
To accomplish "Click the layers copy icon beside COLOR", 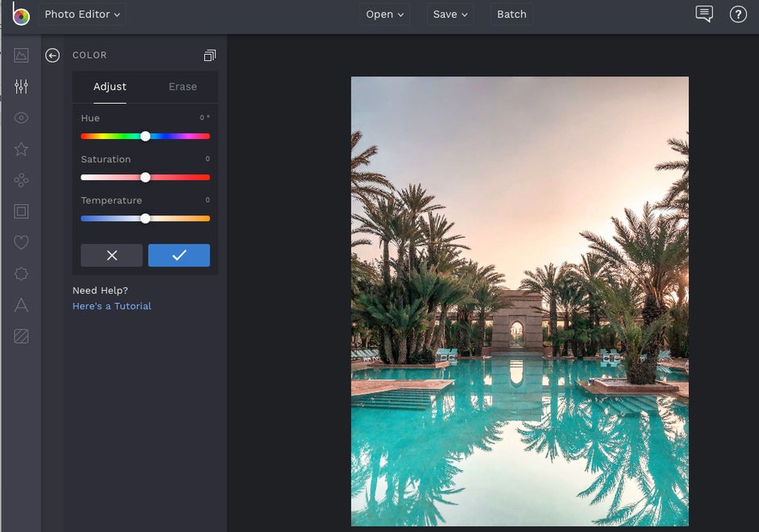I will point(210,55).
